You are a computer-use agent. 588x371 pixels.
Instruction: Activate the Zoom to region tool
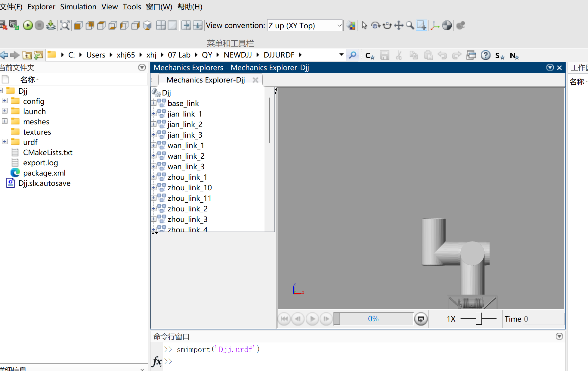421,25
